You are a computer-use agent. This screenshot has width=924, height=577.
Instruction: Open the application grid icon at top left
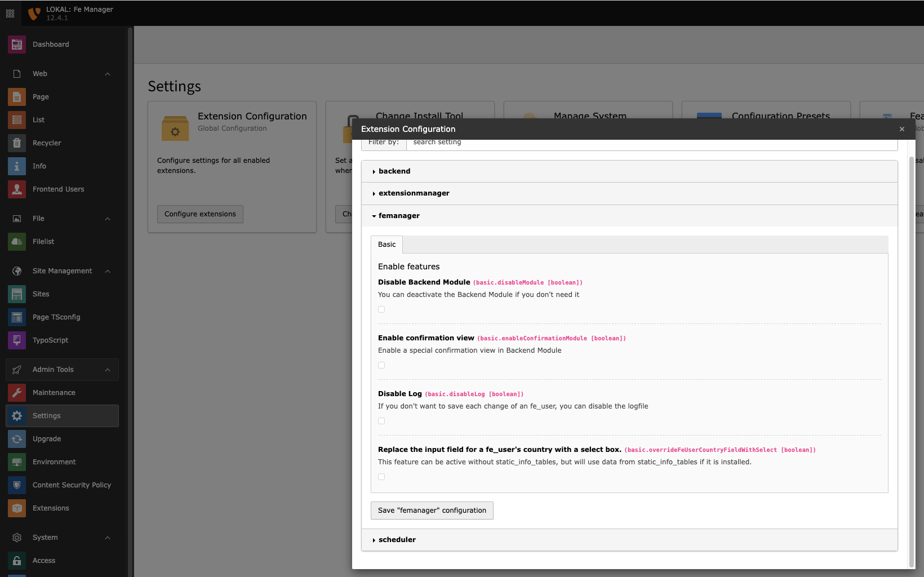coord(10,13)
